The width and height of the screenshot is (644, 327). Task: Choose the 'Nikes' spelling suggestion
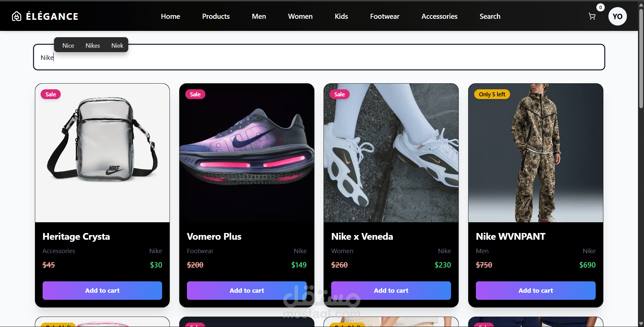pos(93,45)
